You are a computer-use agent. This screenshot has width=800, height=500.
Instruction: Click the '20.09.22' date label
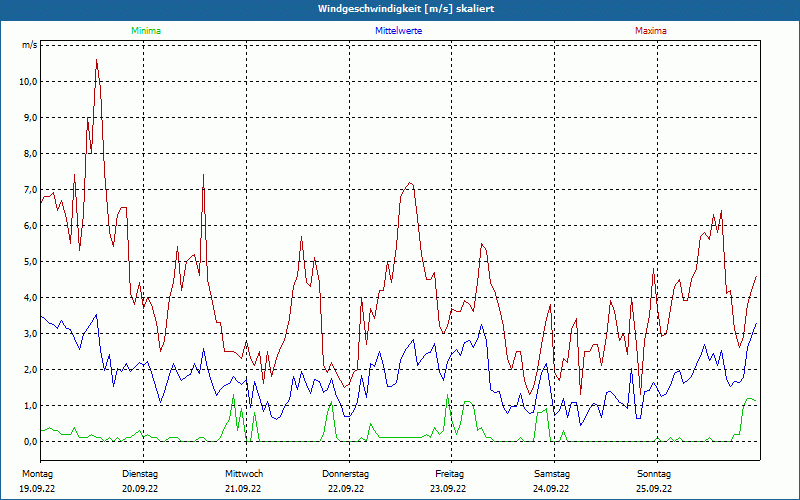click(x=140, y=488)
